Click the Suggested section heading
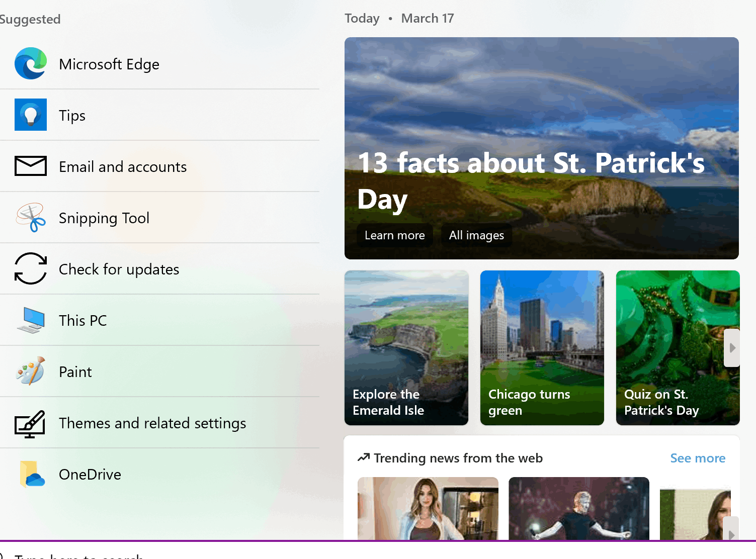This screenshot has width=756, height=559. 29,19
